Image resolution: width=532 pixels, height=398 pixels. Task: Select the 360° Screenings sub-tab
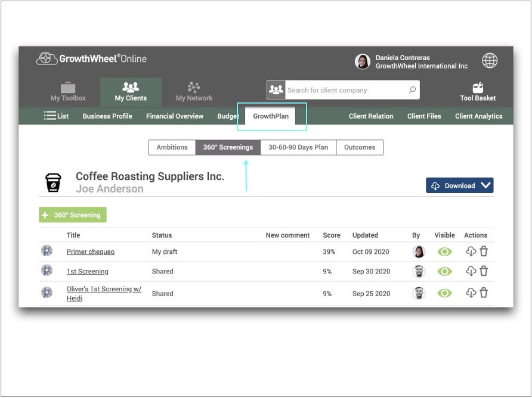228,147
